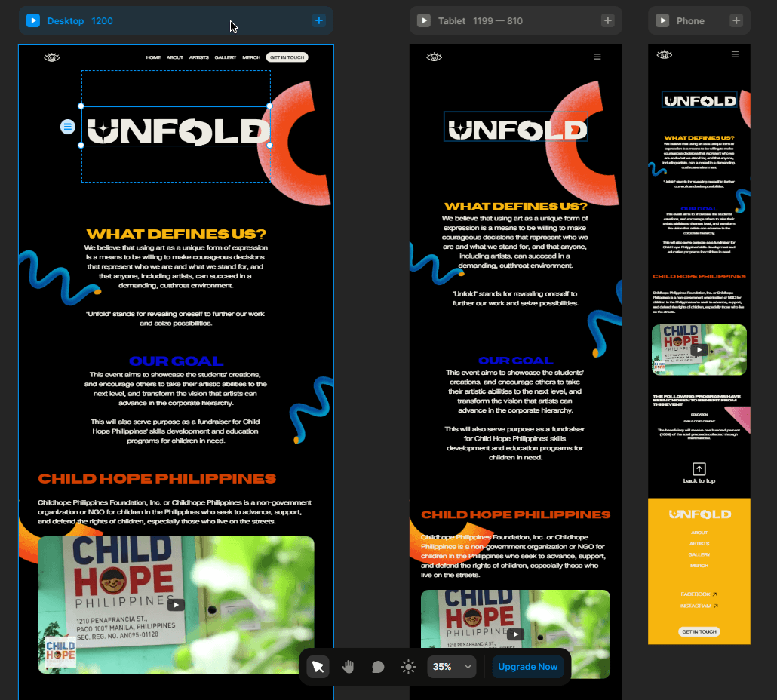This screenshot has width=777, height=700.
Task: Click ARTISTS in the Desktop nav
Action: [198, 57]
